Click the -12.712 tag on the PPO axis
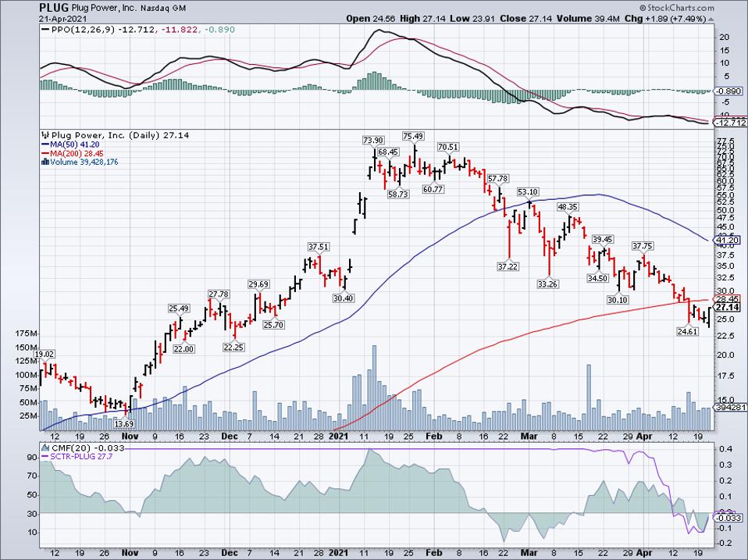Screen dimensions: 748x560 point(730,123)
